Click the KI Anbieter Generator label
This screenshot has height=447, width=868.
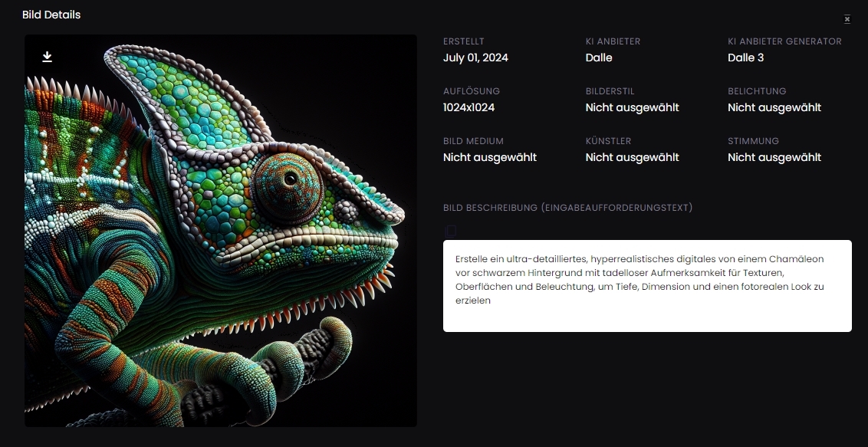click(784, 41)
